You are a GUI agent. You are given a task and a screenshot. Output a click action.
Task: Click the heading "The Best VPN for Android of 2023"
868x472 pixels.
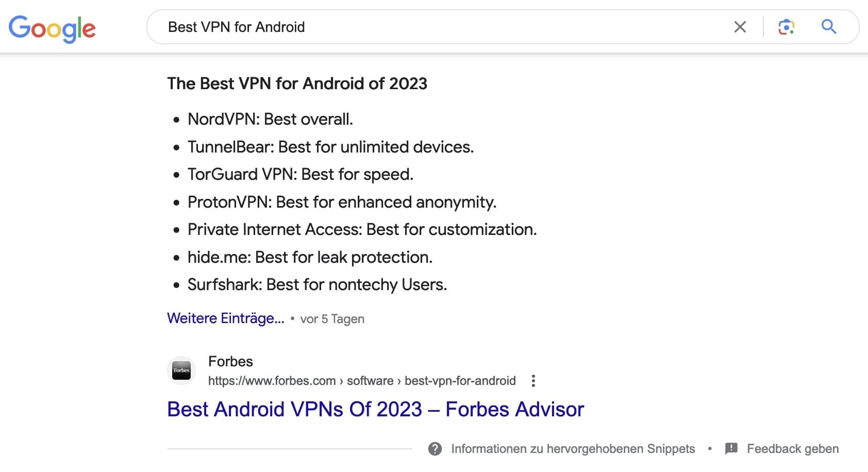(297, 83)
